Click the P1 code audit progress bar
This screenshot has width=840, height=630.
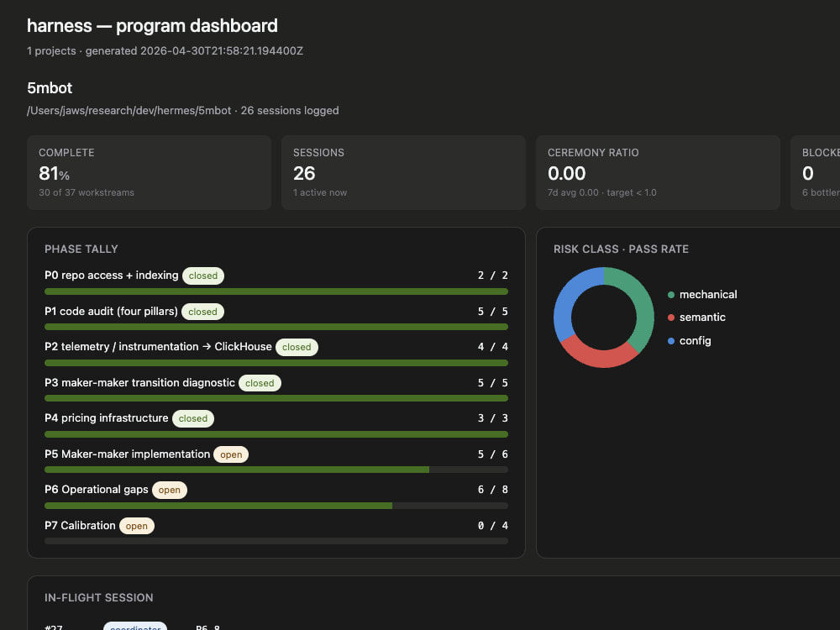pos(276,327)
